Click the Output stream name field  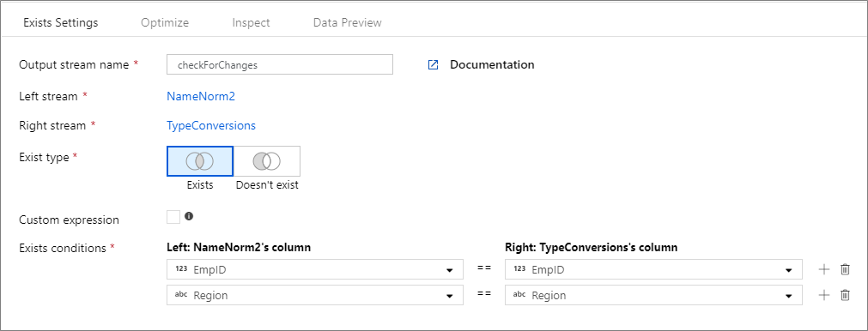pyautogui.click(x=280, y=64)
